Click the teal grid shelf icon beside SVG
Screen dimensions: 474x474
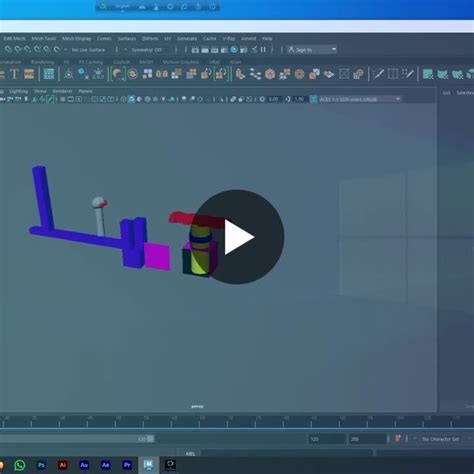[49, 74]
